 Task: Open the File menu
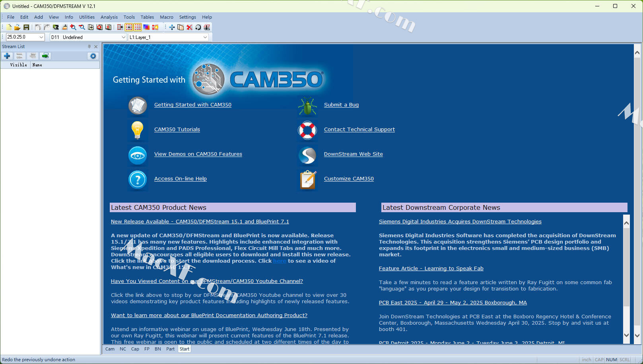pos(11,17)
